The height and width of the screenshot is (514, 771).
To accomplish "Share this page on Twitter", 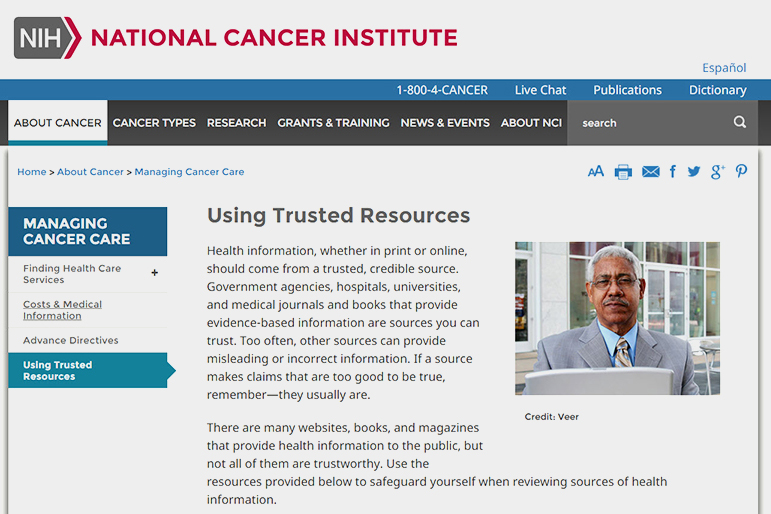I will point(693,172).
